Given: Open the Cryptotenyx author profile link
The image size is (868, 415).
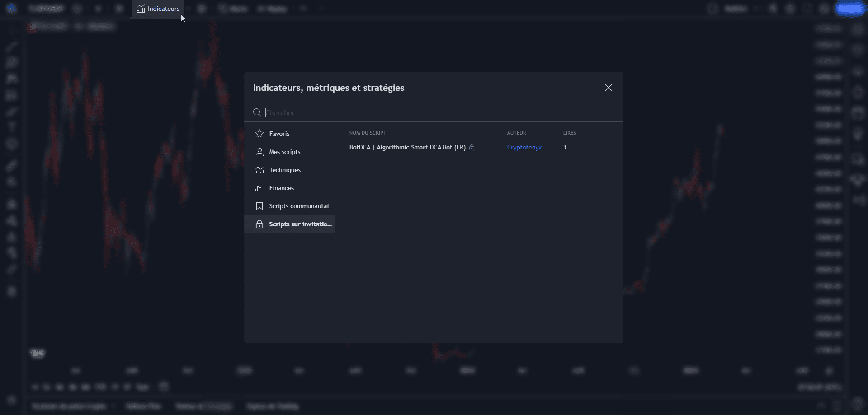Looking at the screenshot, I should [524, 147].
